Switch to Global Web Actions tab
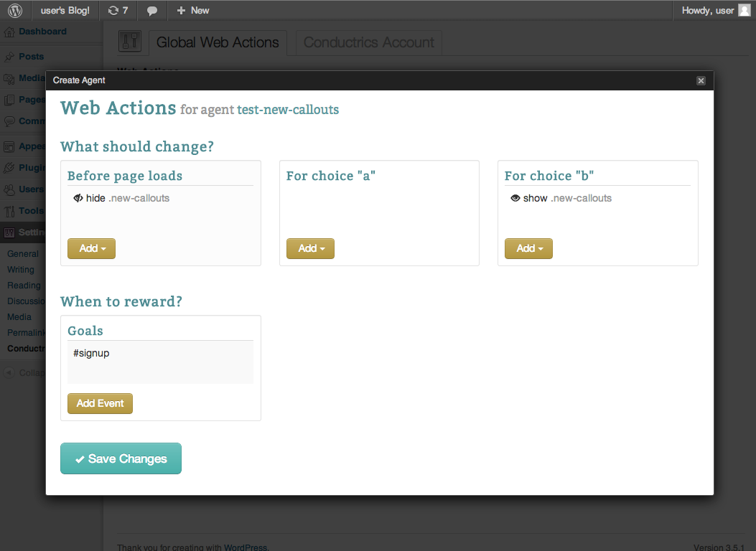The height and width of the screenshot is (551, 756). coord(218,43)
